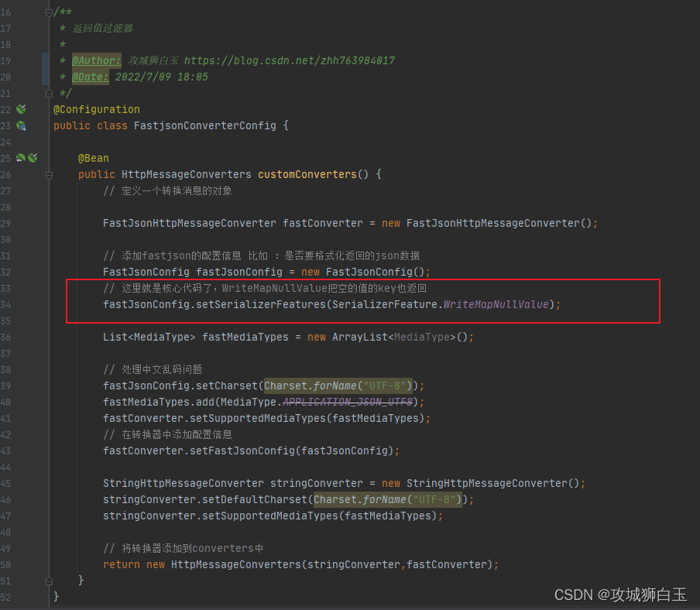Click the second gutter icon beside @Bean

33,157
